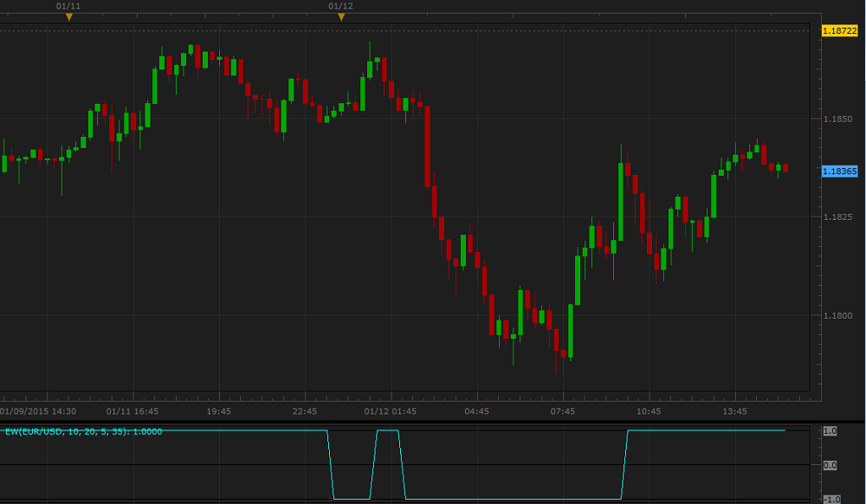Click the 1.1800 price axis label
This screenshot has width=866, height=504.
(837, 316)
